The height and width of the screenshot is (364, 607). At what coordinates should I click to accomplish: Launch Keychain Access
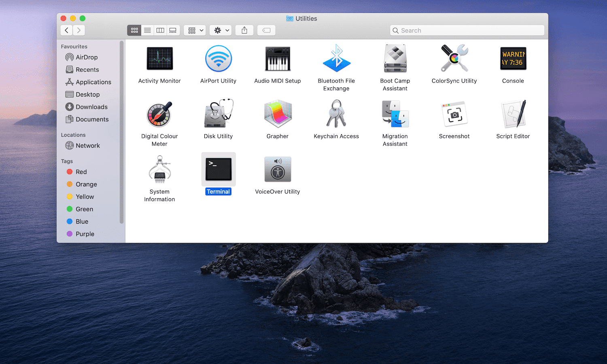click(336, 114)
